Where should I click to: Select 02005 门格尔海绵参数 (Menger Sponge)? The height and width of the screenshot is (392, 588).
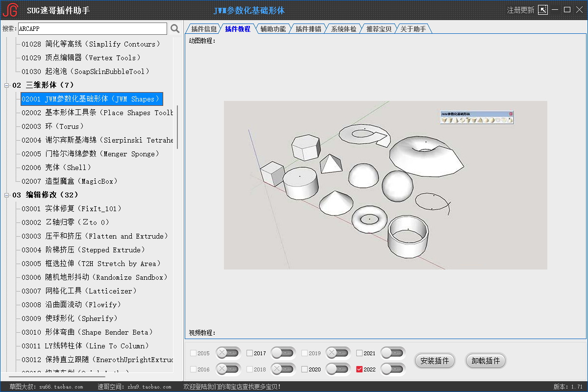click(x=91, y=154)
